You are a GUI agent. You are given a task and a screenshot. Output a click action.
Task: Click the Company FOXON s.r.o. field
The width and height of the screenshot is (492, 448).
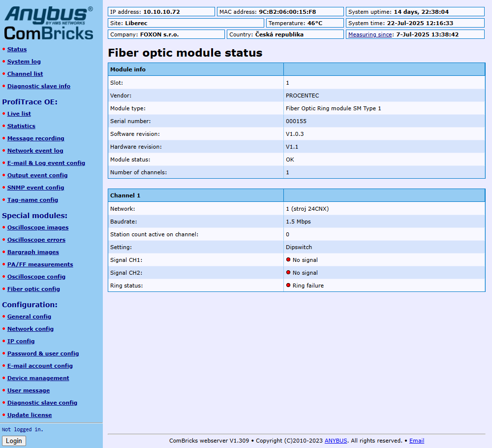point(166,34)
